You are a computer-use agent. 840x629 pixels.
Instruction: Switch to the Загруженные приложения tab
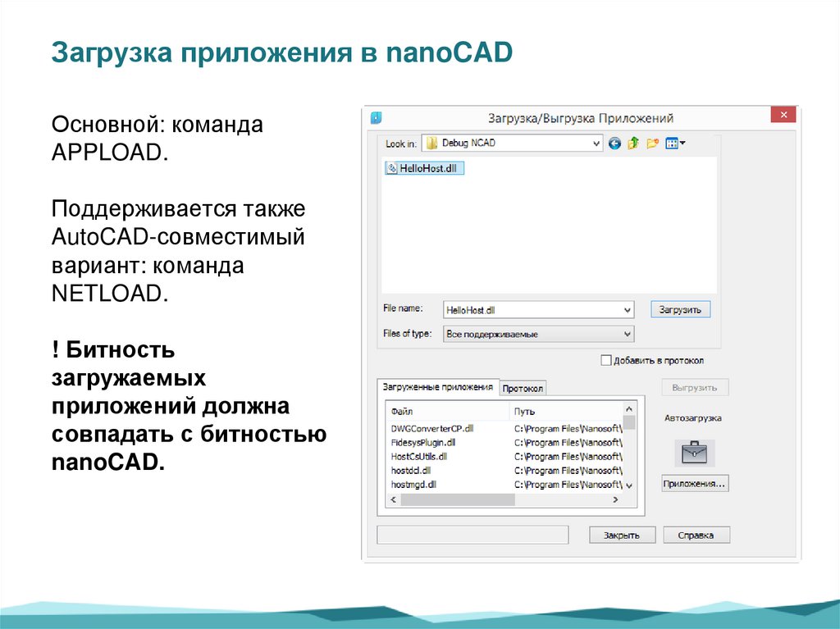tap(438, 387)
